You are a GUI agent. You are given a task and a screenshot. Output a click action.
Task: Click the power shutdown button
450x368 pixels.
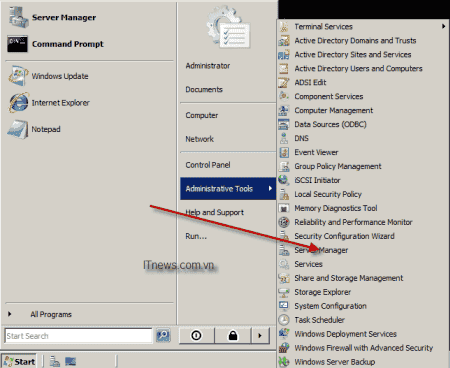coord(197,335)
